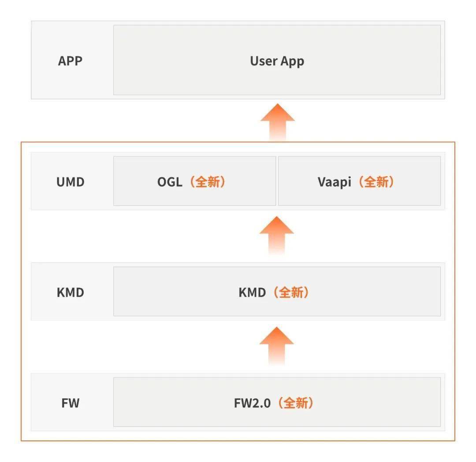Screen dimensions: 476x462
Task: Click the APP layer label
Action: 70,61
